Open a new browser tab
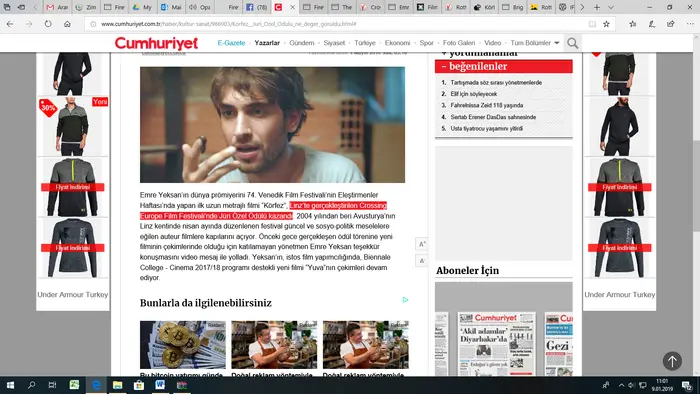700x394 pixels. click(597, 7)
